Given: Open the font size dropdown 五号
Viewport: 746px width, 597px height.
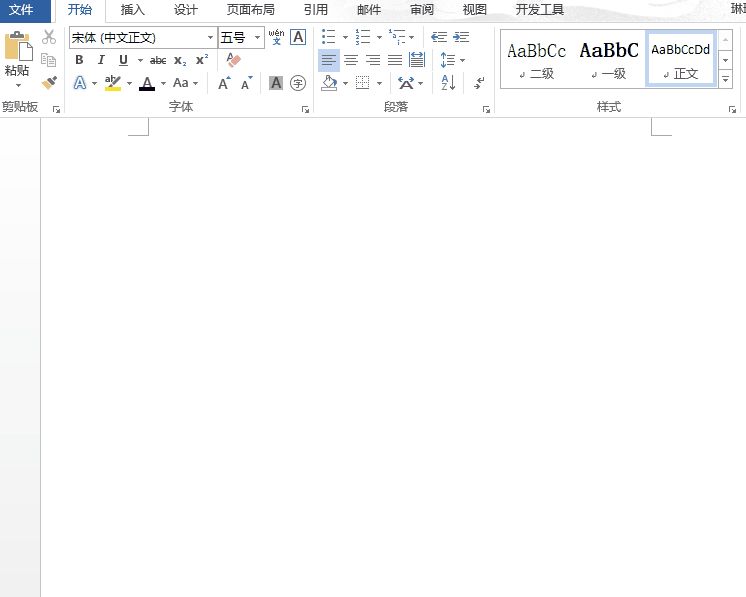Looking at the screenshot, I should click(x=259, y=38).
